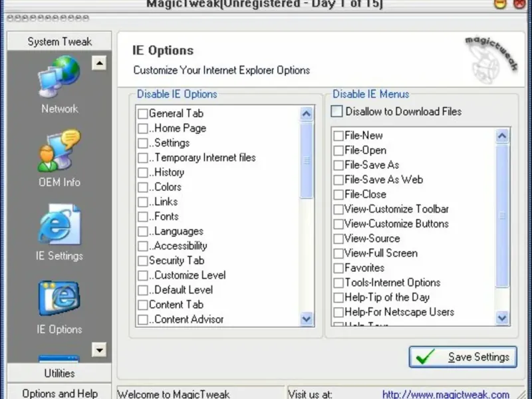Screen dimensions: 532x399
Task: Enable the ..Languages checkbox
Action: pyautogui.click(x=143, y=231)
